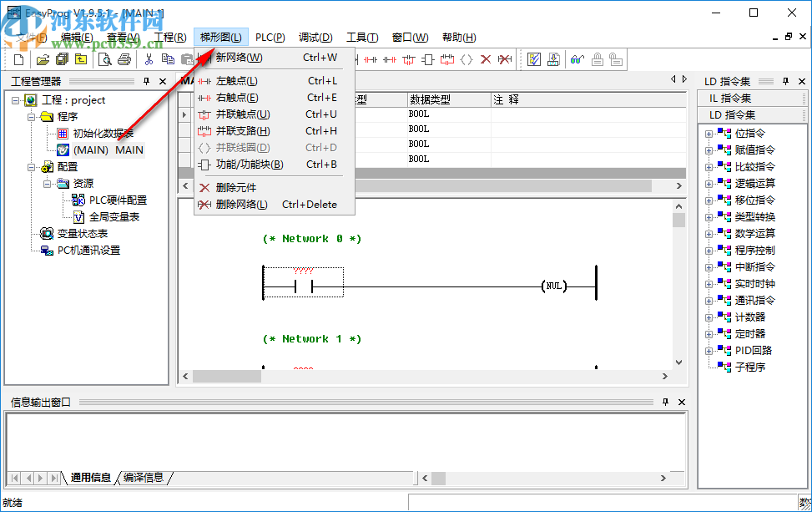Close the 工程管理器 panel
812x512 pixels.
pos(163,81)
